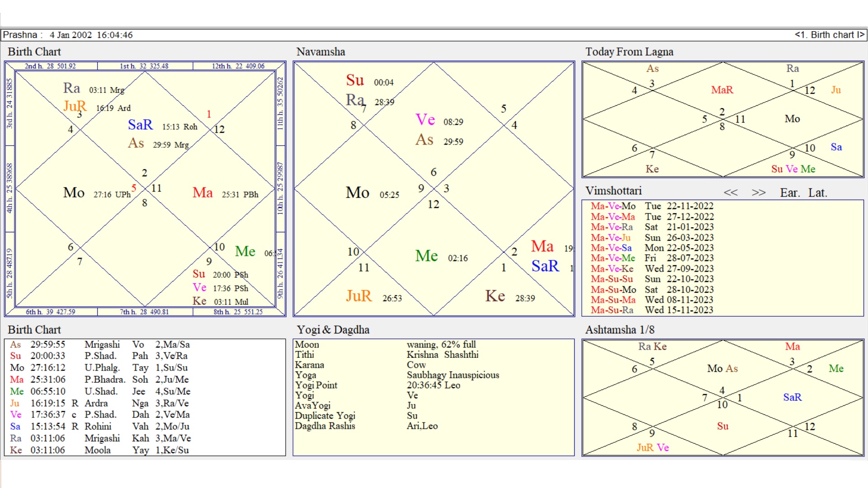Click the Birth Chart panel title above the chart

(34, 52)
